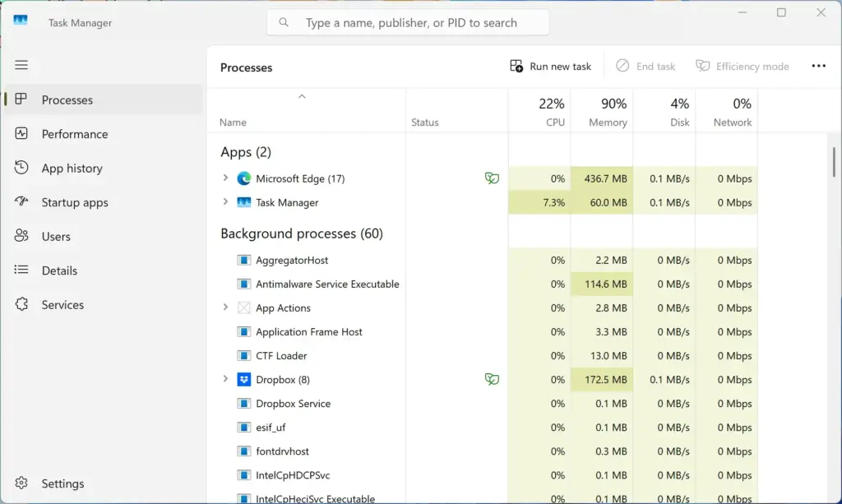The image size is (842, 504).
Task: Click the Details list icon
Action: pos(21,270)
